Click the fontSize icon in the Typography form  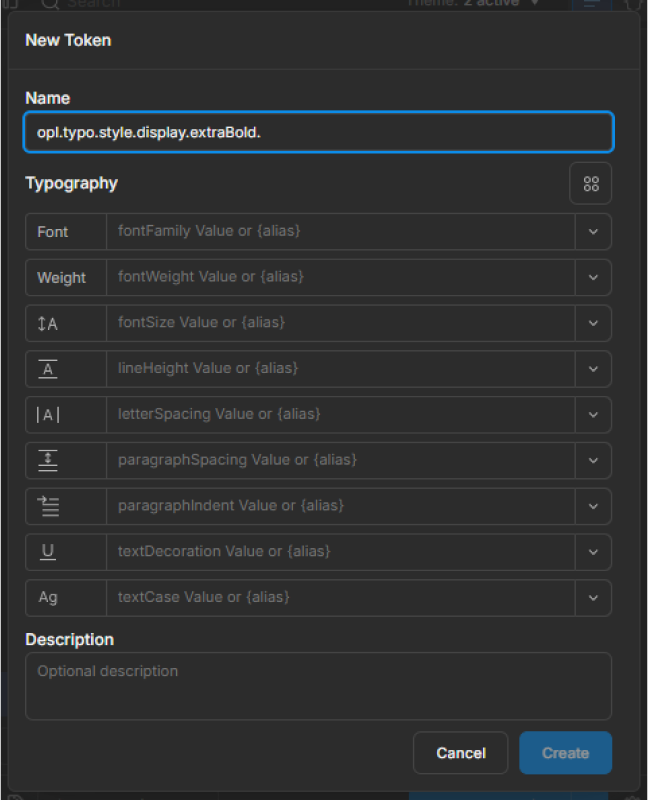pyautogui.click(x=48, y=323)
